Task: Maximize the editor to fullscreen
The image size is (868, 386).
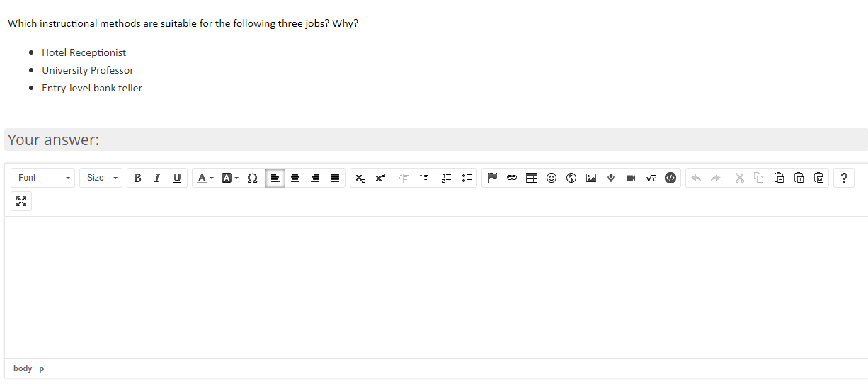Action: (x=21, y=202)
